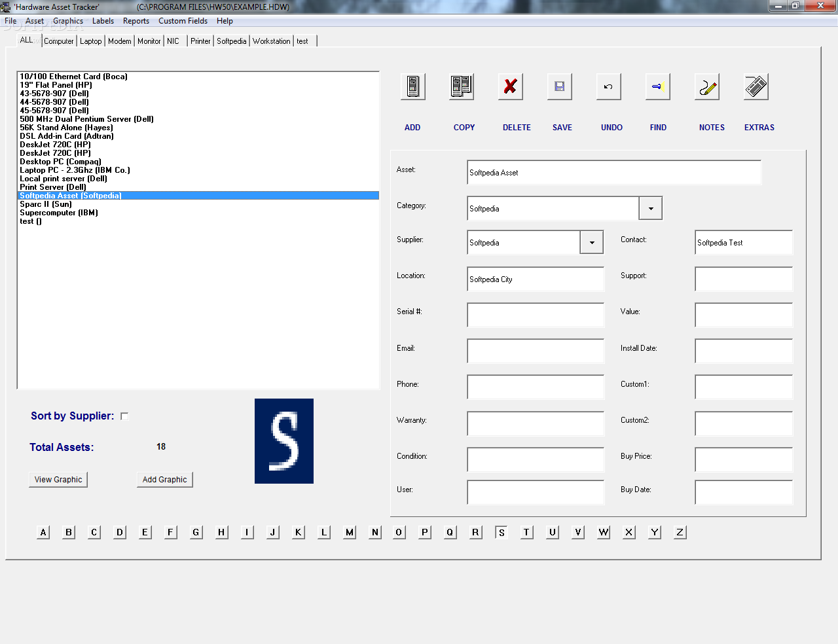Open the Asset menu
This screenshot has width=838, height=644.
(35, 21)
